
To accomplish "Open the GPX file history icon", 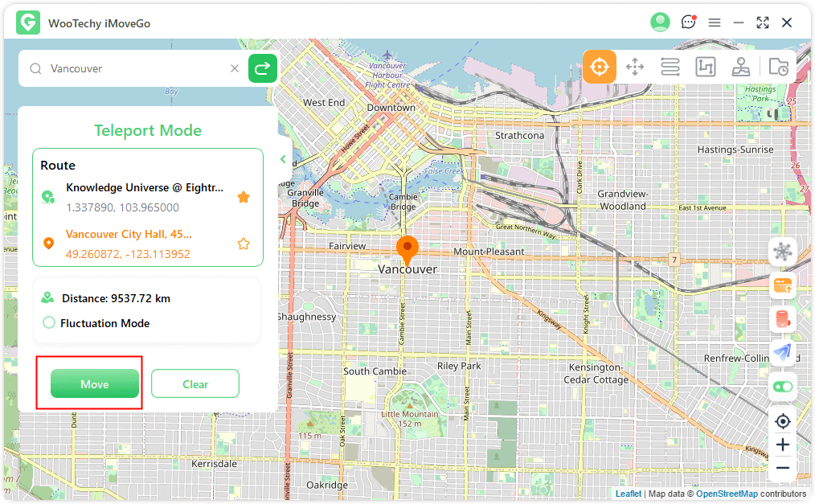I will (777, 67).
